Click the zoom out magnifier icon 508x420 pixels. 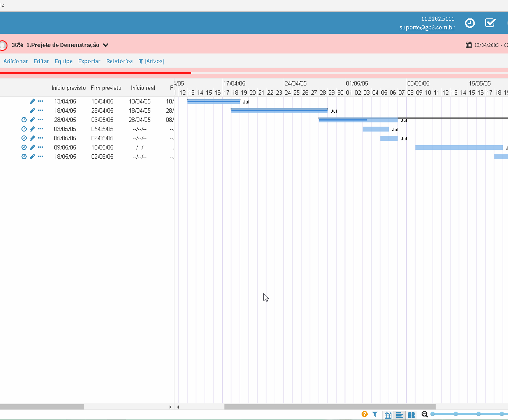[425, 414]
